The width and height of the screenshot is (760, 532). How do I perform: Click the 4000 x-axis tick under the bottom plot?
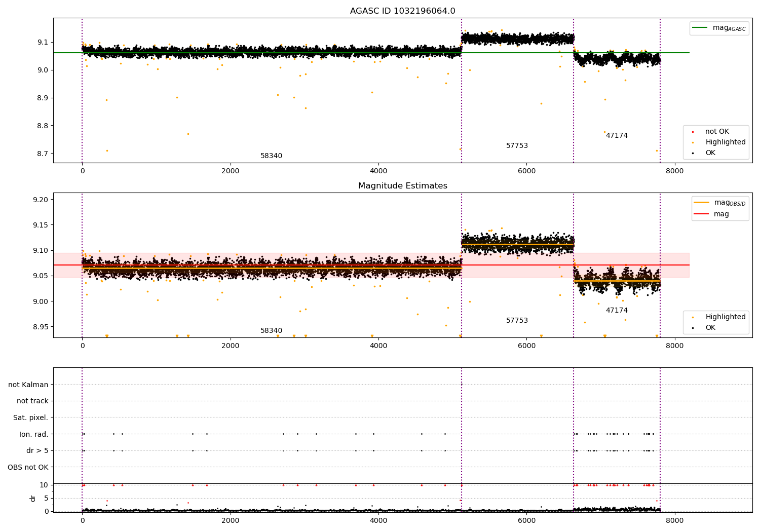tap(378, 521)
